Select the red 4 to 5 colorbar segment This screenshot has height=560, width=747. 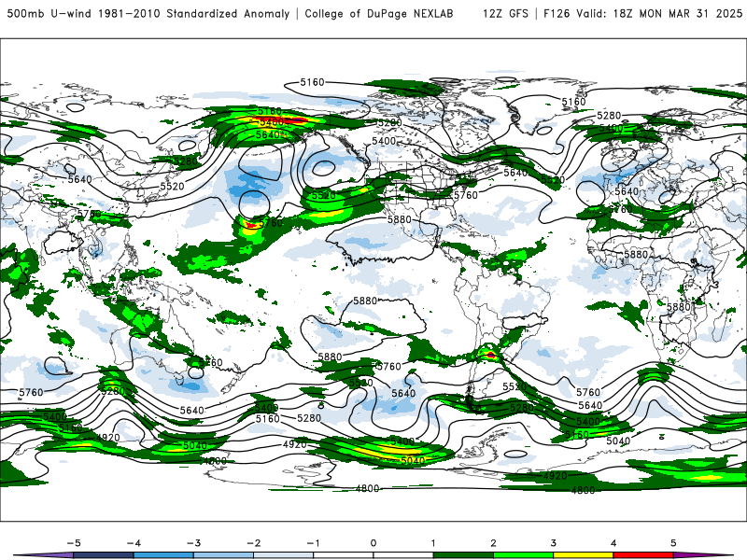(x=643, y=555)
